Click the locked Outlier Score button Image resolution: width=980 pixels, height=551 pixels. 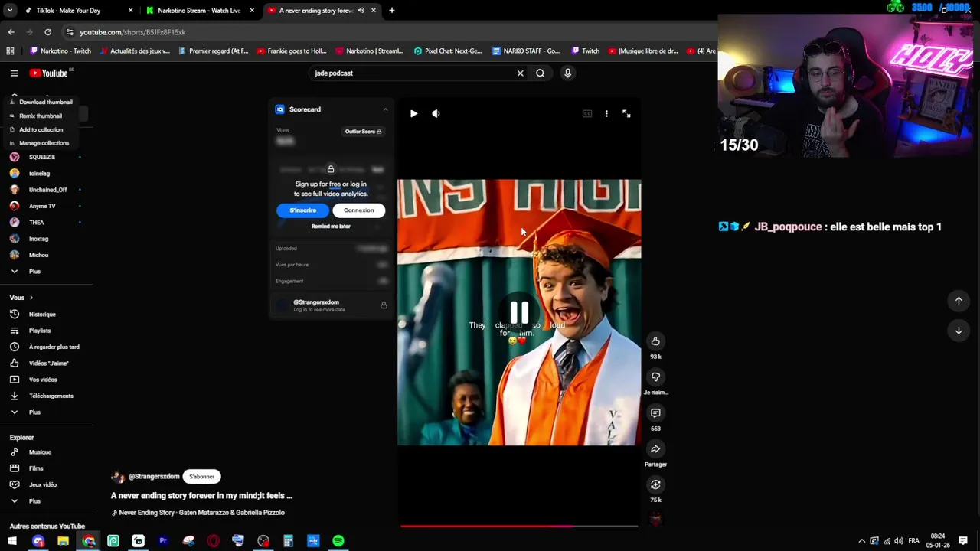coord(363,132)
